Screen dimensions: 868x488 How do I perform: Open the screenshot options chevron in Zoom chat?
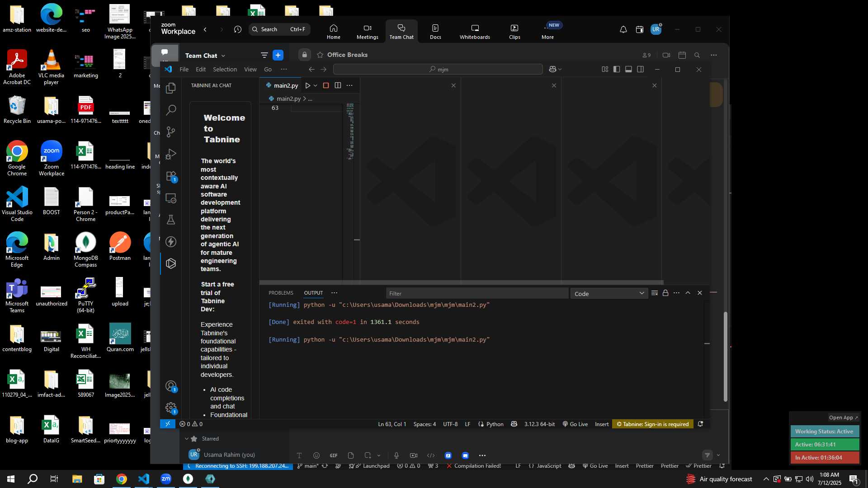click(x=379, y=455)
